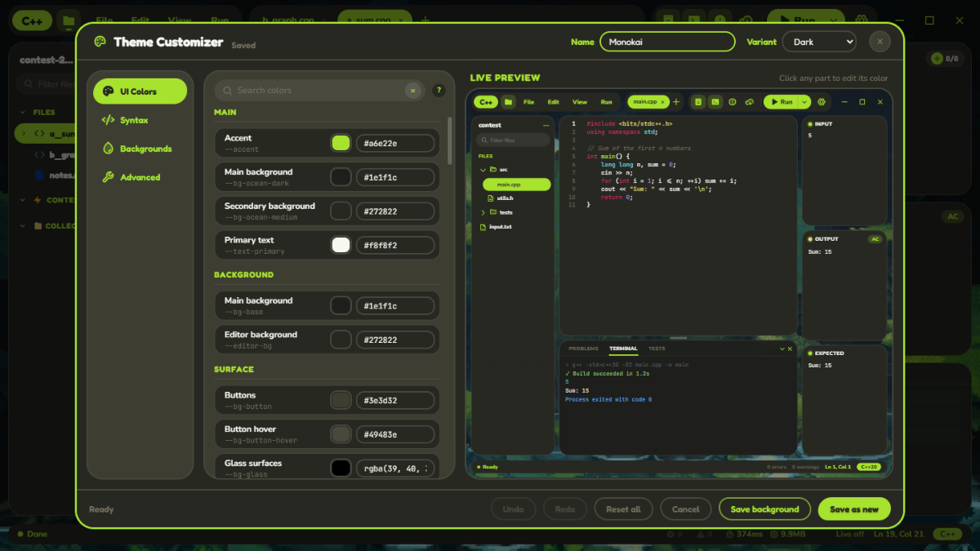Click the help question mark icon
Image resolution: width=980 pixels, height=551 pixels.
pos(439,91)
